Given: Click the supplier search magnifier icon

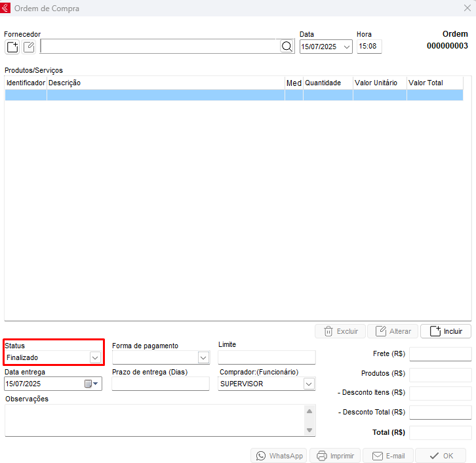Looking at the screenshot, I should pos(287,47).
